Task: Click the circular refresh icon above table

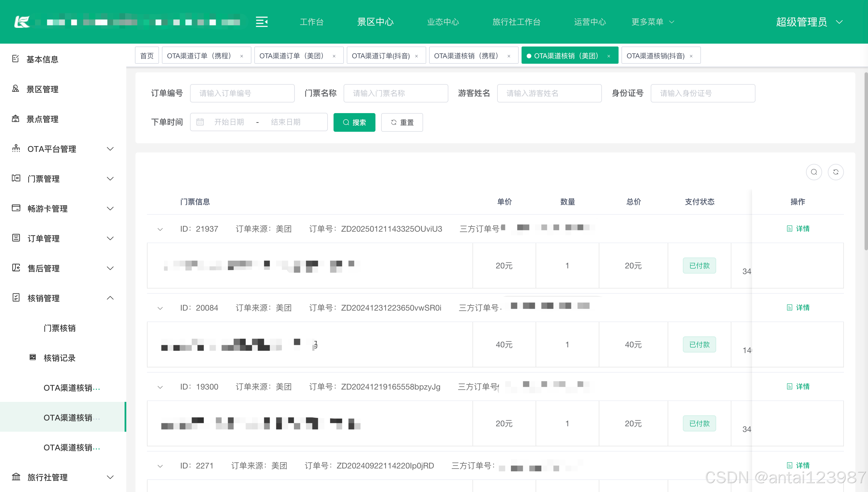Action: (836, 172)
